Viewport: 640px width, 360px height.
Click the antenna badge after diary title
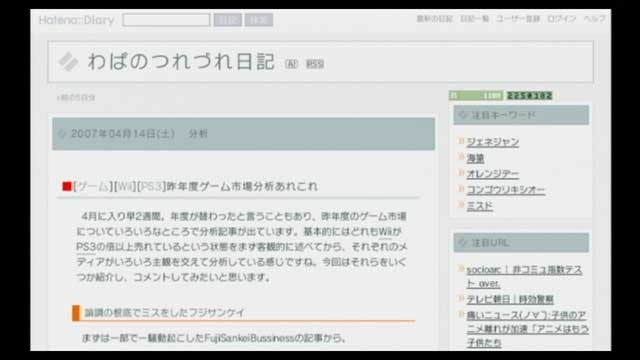point(291,64)
